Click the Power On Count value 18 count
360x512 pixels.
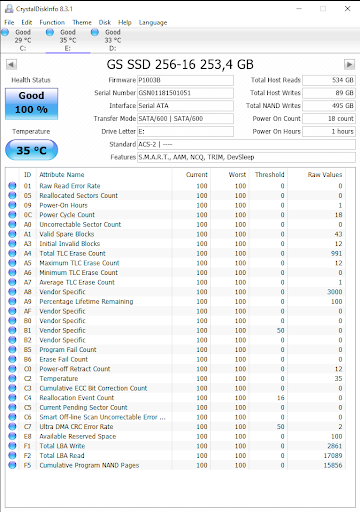point(329,119)
